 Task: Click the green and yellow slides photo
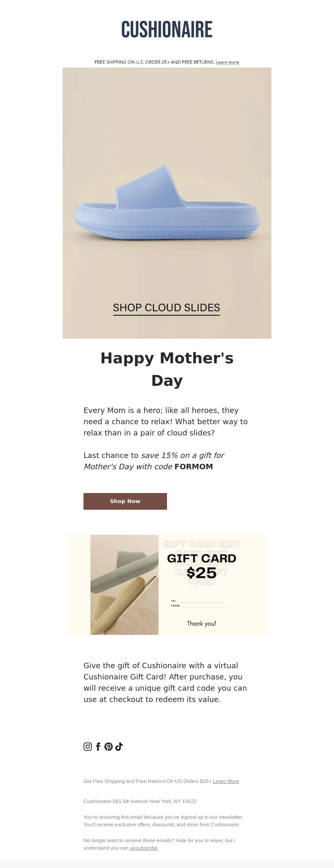[x=124, y=584]
